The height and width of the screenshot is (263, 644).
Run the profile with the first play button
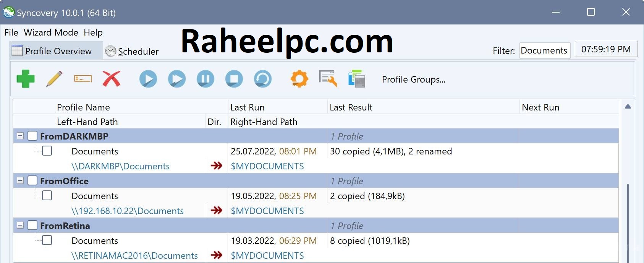coord(148,79)
